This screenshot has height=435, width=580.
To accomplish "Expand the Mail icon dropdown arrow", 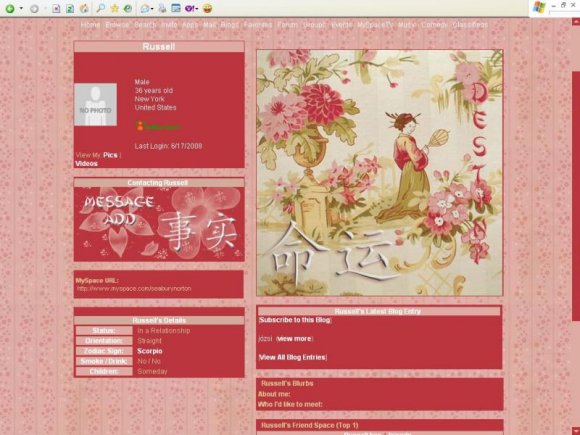I will pyautogui.click(x=152, y=9).
